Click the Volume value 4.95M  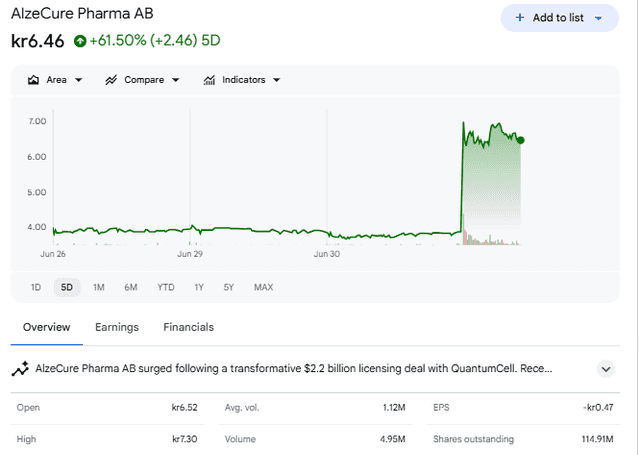[x=393, y=439]
